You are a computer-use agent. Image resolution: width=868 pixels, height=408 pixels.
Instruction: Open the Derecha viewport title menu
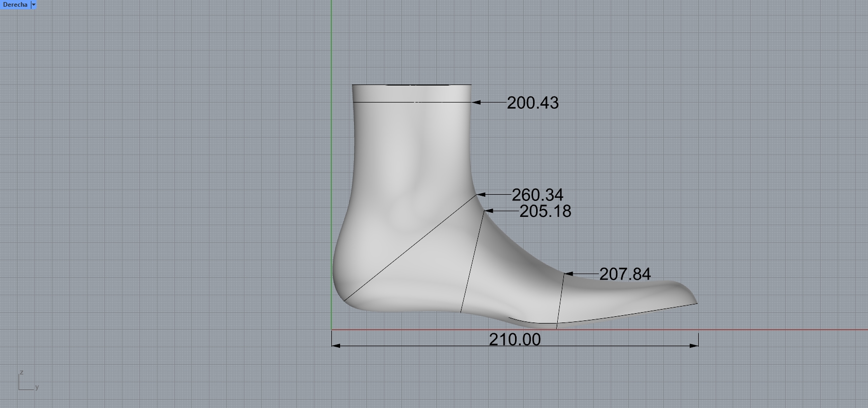pos(15,5)
